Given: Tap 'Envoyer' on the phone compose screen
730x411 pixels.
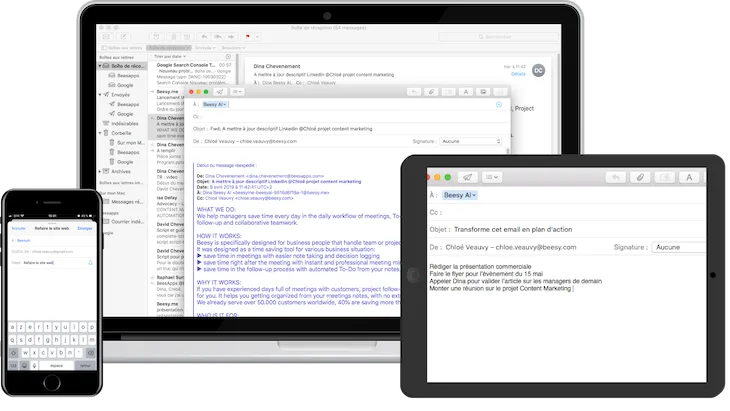Looking at the screenshot, I should tap(85, 229).
